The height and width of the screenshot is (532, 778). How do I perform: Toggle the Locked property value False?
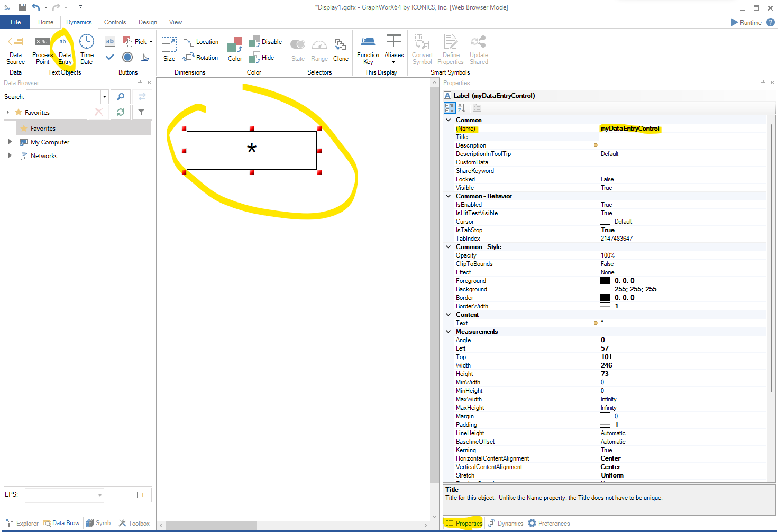click(607, 179)
